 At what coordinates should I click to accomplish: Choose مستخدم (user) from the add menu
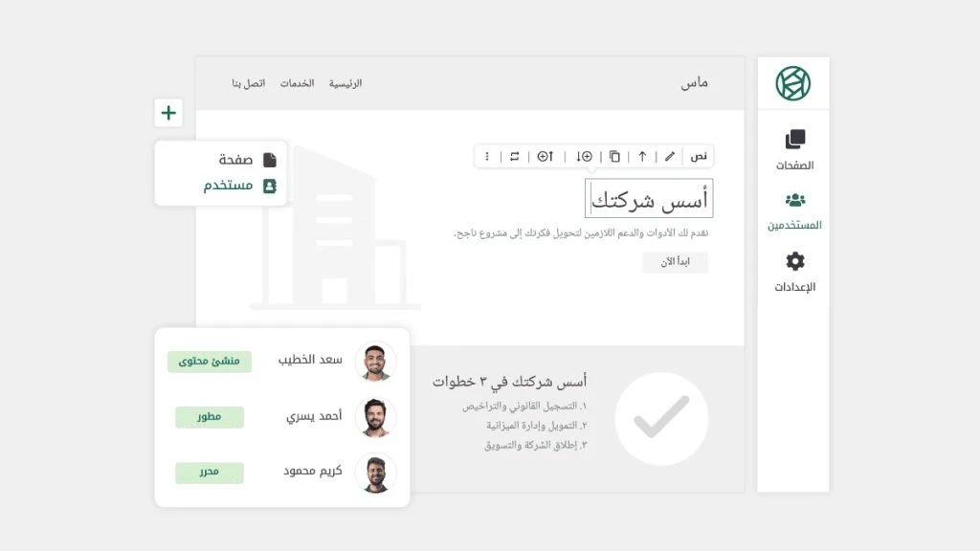tap(239, 186)
